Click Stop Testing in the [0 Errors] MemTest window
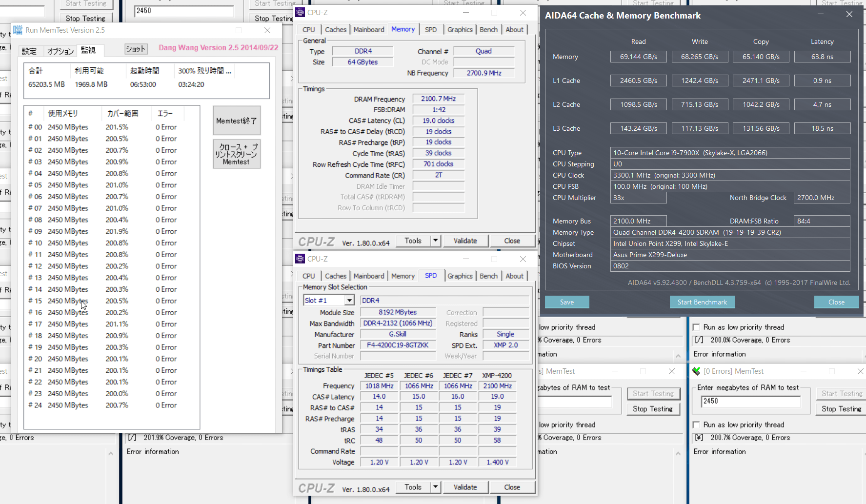Screen dimensions: 866x504 pyautogui.click(x=842, y=409)
